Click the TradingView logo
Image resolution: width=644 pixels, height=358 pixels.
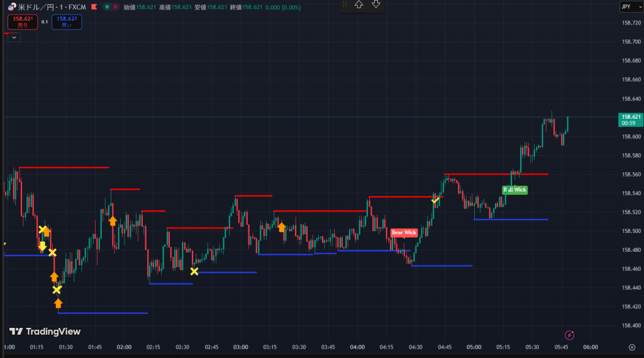45,332
